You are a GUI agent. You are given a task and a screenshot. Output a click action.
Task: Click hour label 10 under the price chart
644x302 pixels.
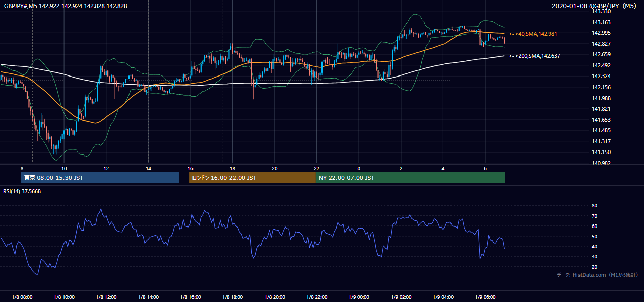point(64,168)
